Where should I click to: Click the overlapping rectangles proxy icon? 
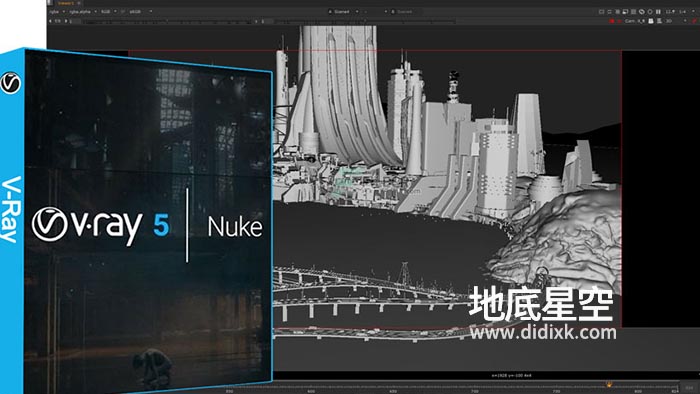coord(625,12)
